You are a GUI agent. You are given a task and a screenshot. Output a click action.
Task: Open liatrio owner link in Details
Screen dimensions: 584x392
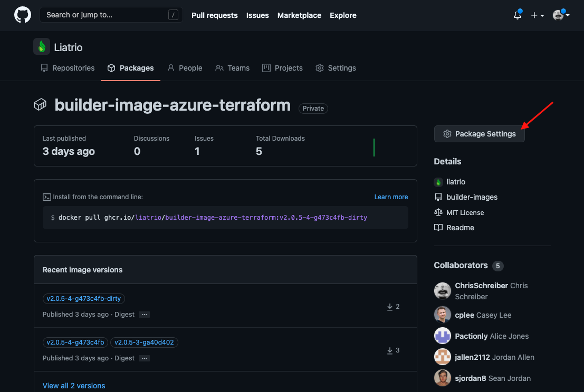point(456,182)
